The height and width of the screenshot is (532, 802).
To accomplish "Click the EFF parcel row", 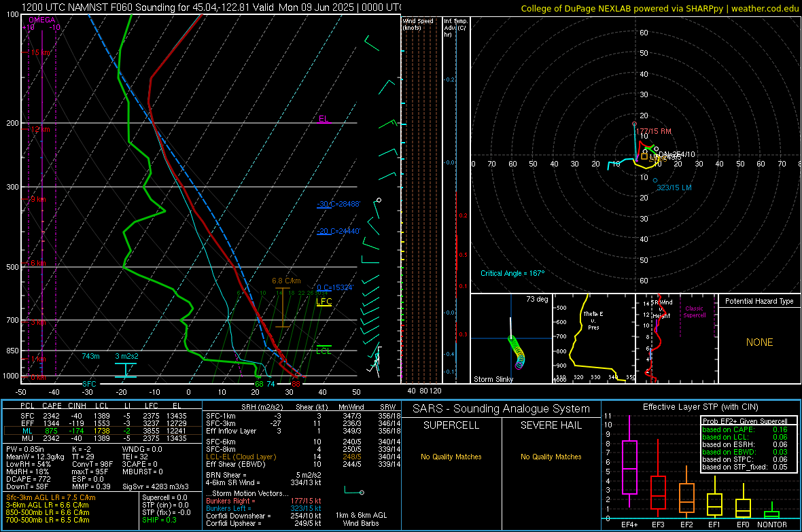I will pos(103,423).
